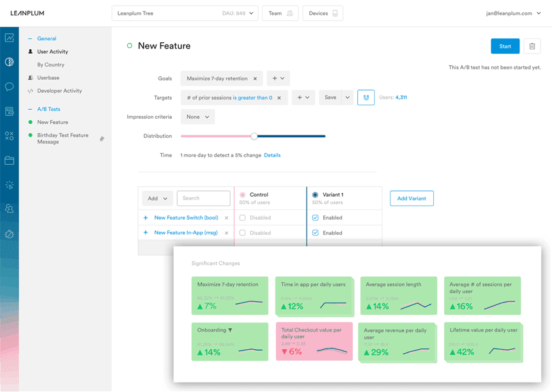Delete test using the trash icon

532,46
